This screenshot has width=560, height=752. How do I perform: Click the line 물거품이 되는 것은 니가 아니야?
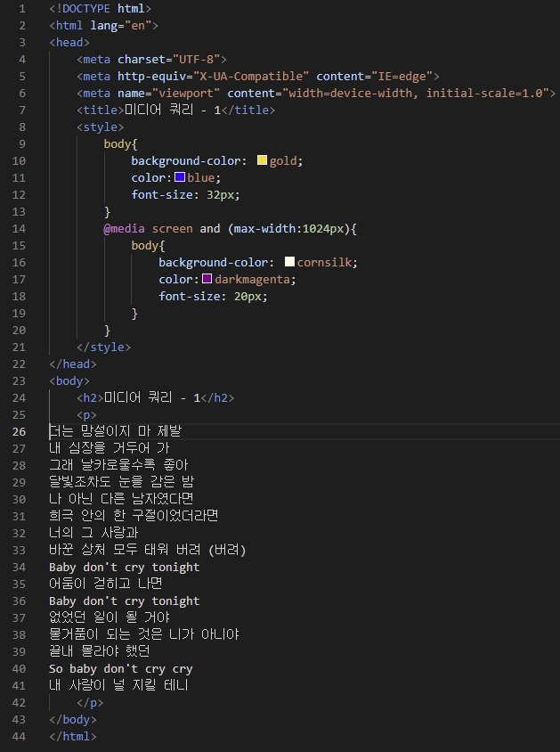(143, 634)
